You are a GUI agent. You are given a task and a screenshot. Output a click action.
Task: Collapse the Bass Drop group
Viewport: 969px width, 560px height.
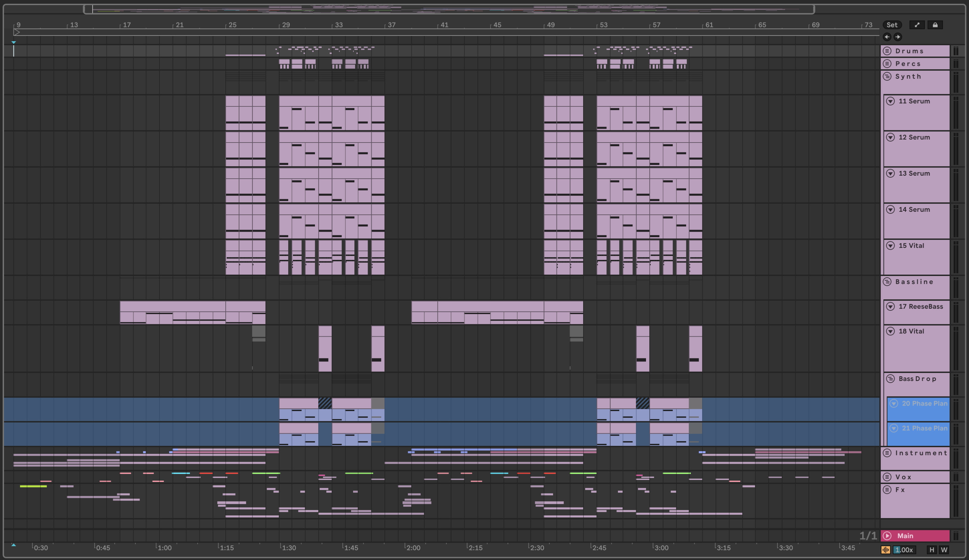coord(891,379)
